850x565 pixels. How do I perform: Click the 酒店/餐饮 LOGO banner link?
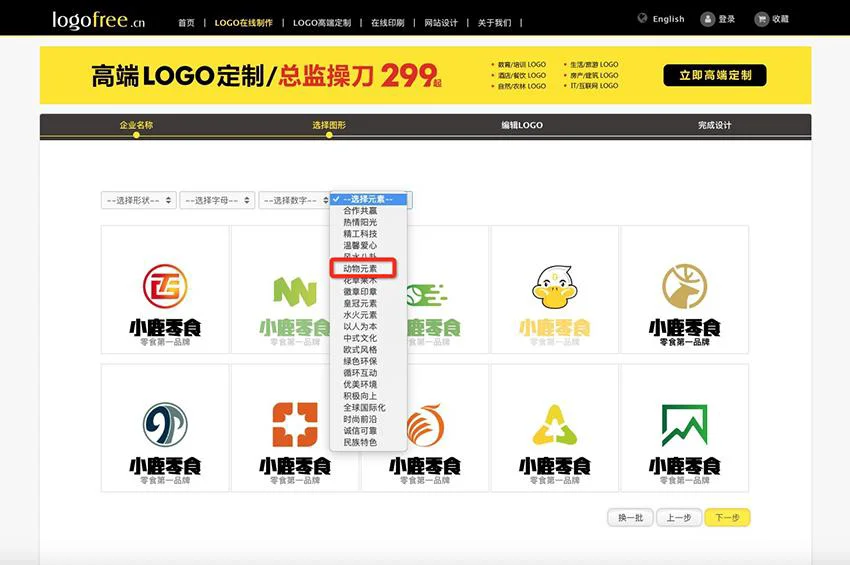coord(521,75)
